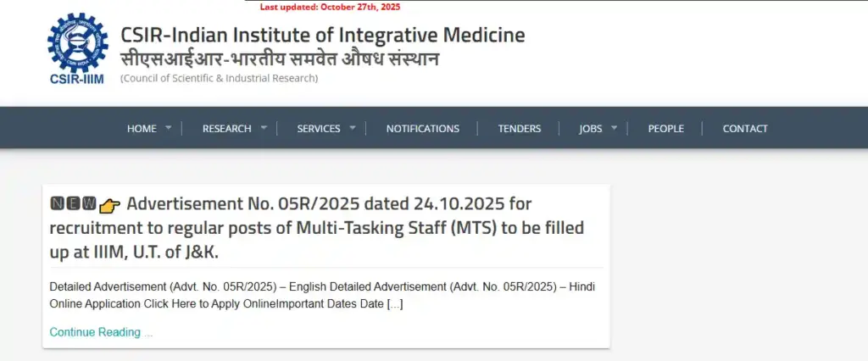Screen dimensions: 868x361
Task: Open the TENDERS menu item
Action: (x=519, y=129)
